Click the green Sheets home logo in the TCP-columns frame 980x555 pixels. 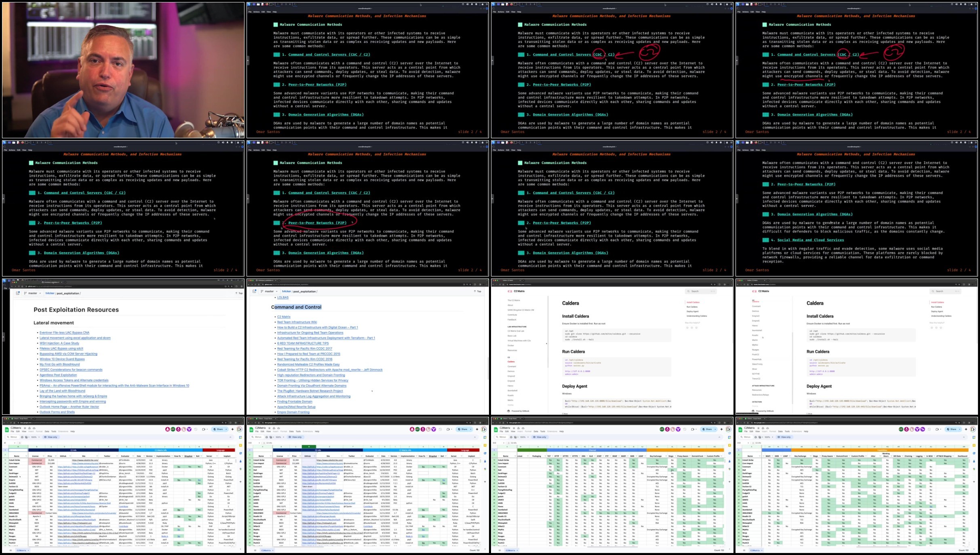[495, 430]
